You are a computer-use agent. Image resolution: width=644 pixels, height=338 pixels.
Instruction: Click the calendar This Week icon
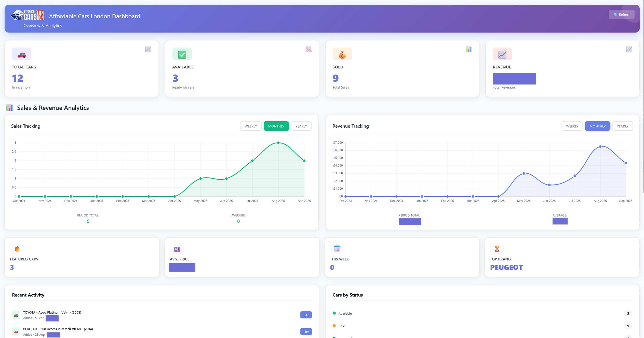coord(337,248)
